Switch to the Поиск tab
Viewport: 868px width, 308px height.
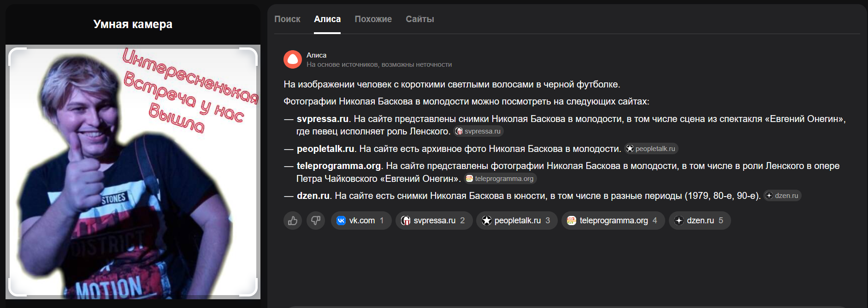pyautogui.click(x=287, y=19)
